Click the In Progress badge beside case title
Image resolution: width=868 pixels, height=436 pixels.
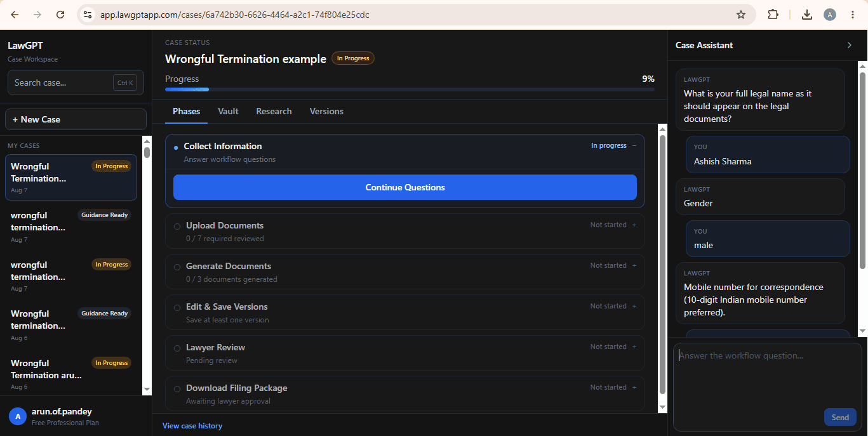(x=353, y=58)
